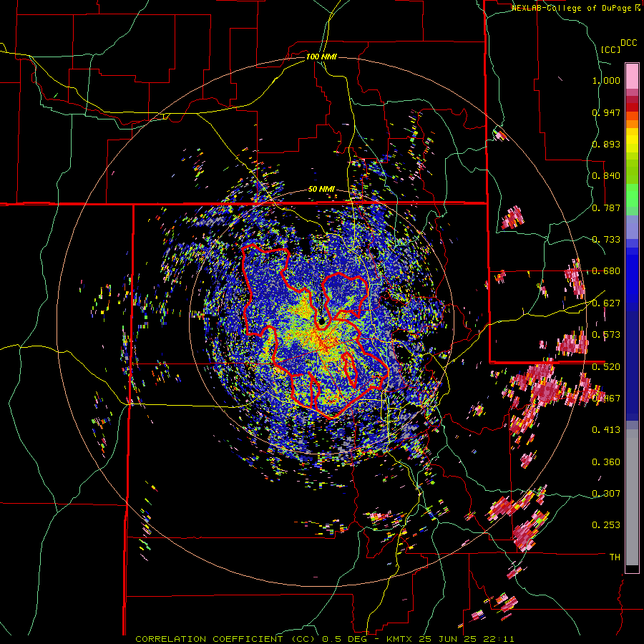Pick the orange color bar segment

[x=632, y=124]
